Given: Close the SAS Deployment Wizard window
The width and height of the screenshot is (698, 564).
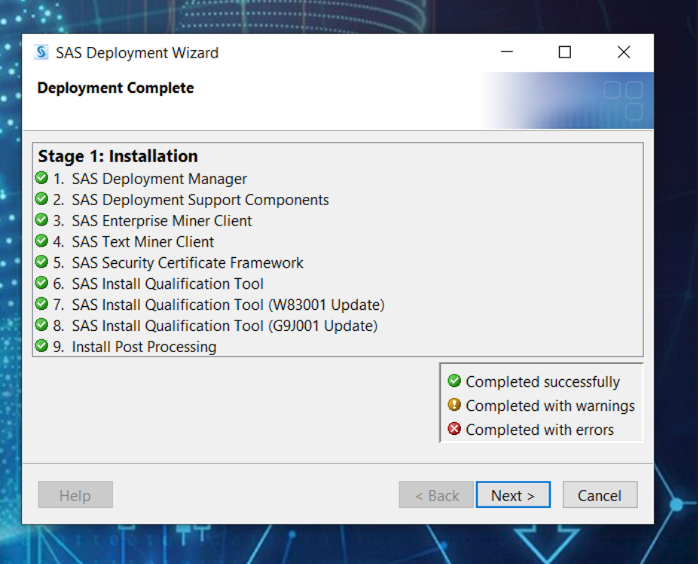Looking at the screenshot, I should 624,52.
